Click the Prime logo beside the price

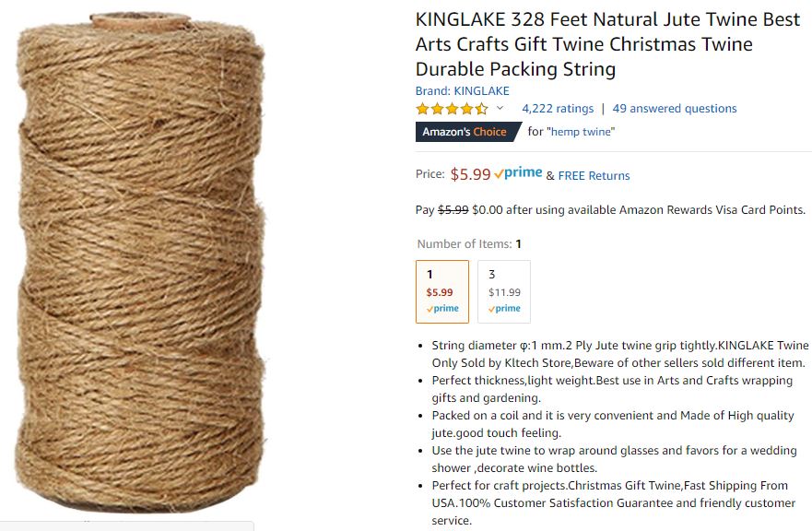click(x=518, y=173)
